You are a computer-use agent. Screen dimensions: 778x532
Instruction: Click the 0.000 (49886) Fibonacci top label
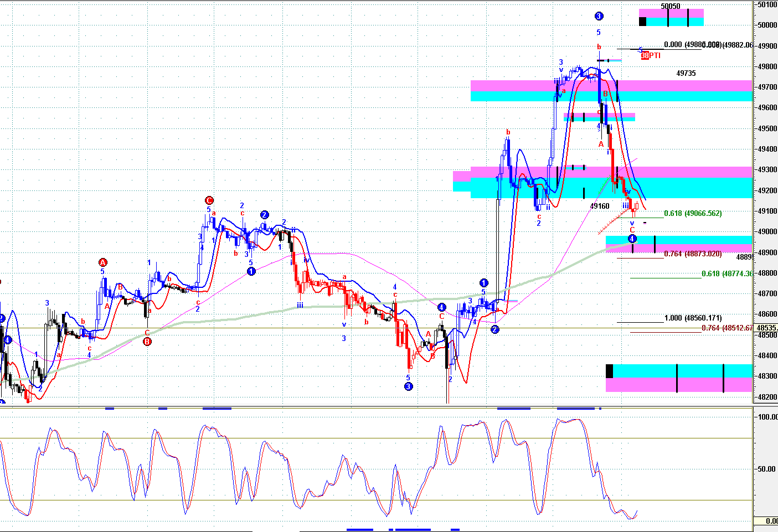pos(692,45)
